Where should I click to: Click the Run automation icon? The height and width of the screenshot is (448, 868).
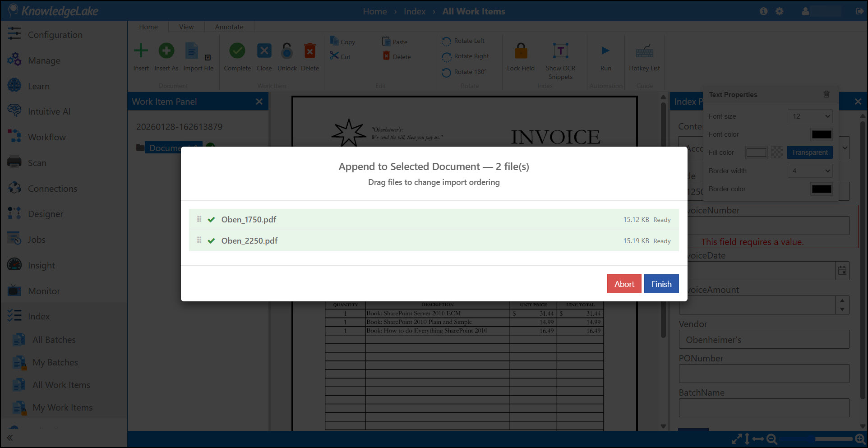(x=605, y=51)
